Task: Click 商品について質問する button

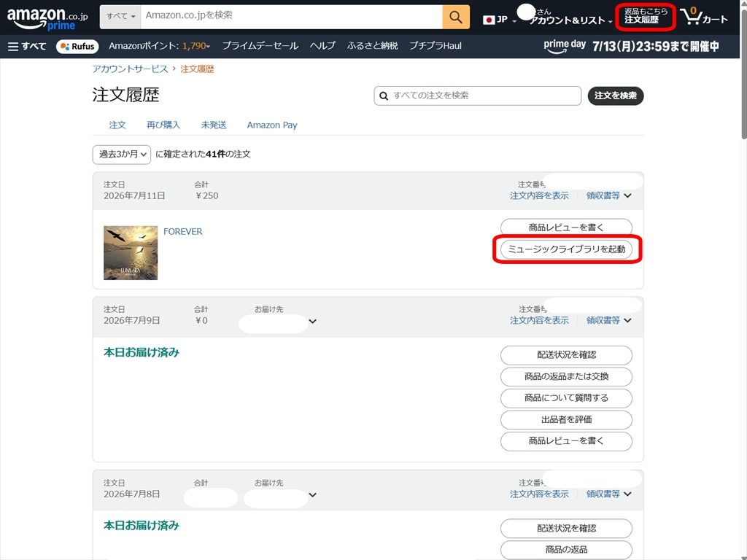Action: 566,398
